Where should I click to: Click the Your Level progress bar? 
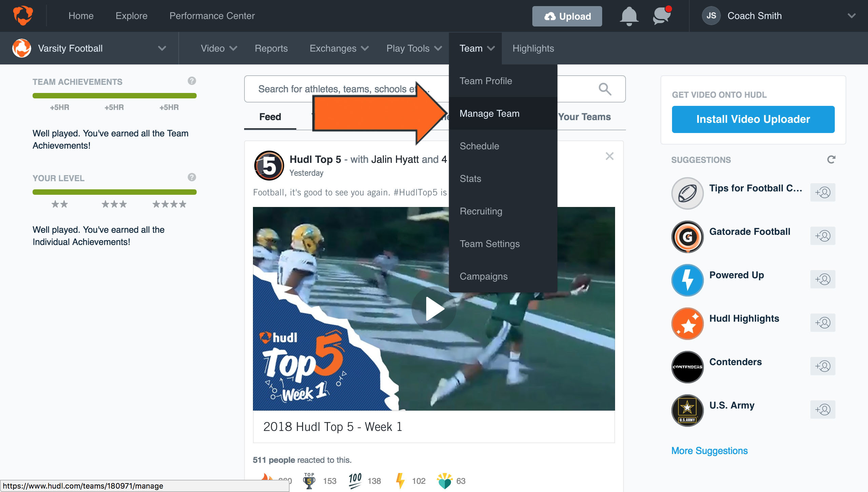[115, 192]
